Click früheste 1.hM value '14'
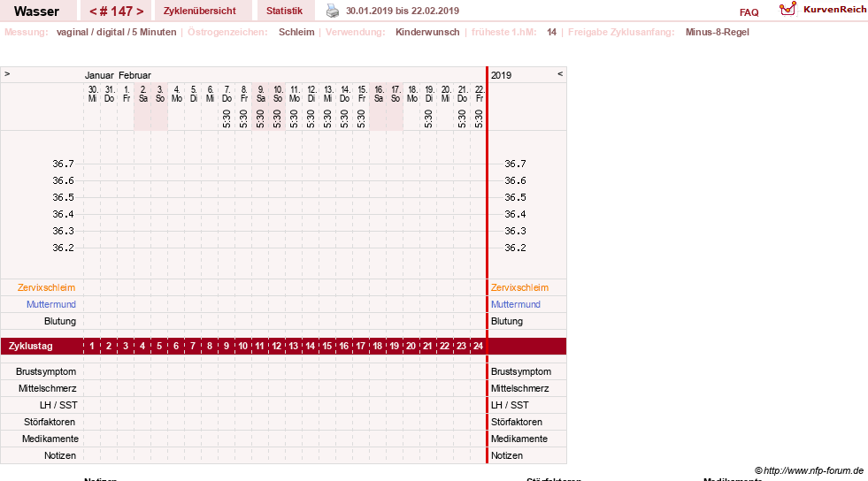Image resolution: width=868 pixels, height=481 pixels. [551, 32]
